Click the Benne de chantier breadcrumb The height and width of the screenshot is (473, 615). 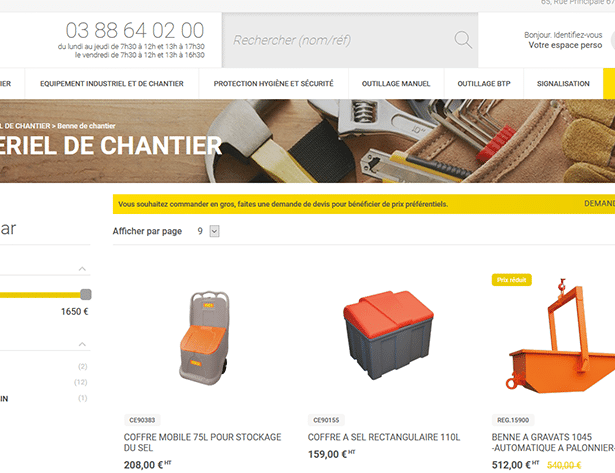pos(86,126)
